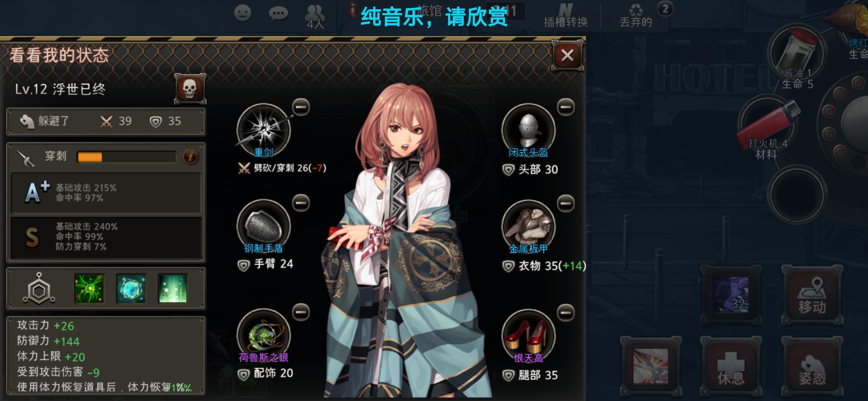The height and width of the screenshot is (401, 868).
Task: Remove 闭式头盔 using its minus button
Action: (566, 107)
